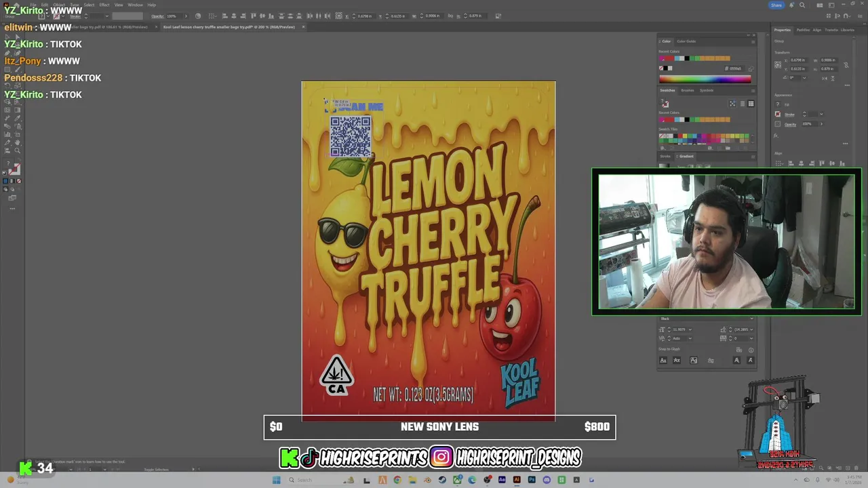The image size is (868, 488).
Task: Expand the Opacity arrow in Appearance
Action: (x=821, y=124)
